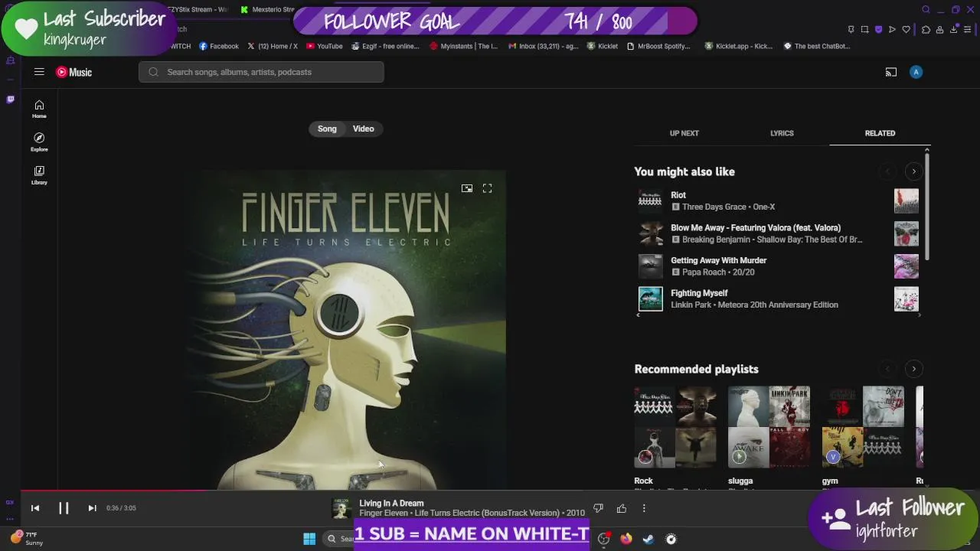Switch to the LYRICS tab

tap(782, 133)
